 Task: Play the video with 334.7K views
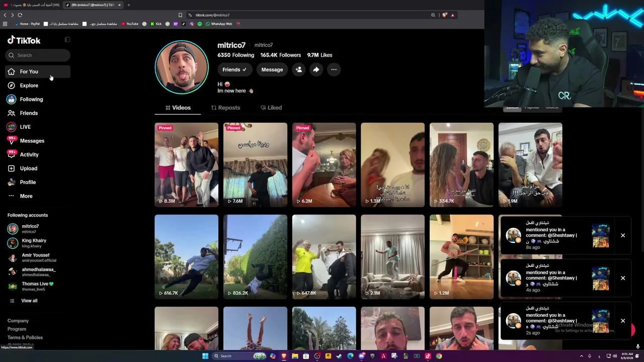(462, 165)
